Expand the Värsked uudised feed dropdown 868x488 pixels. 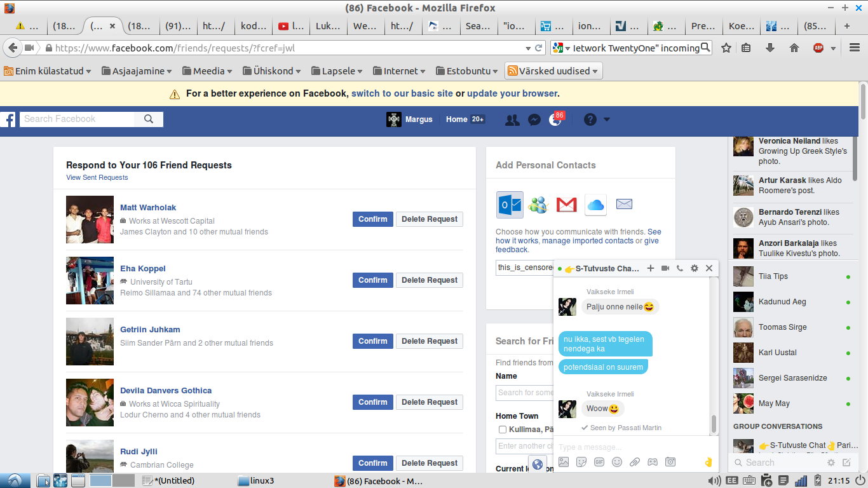(553, 71)
